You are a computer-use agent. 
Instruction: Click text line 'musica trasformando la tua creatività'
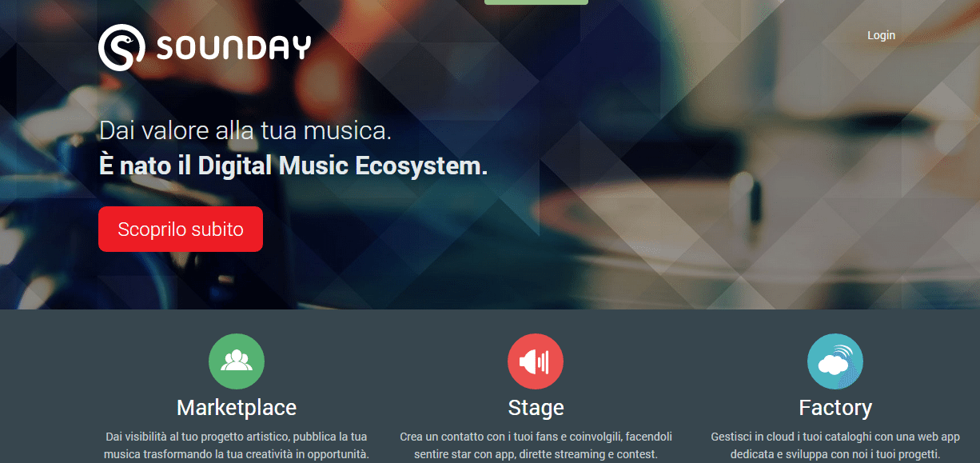click(x=237, y=454)
